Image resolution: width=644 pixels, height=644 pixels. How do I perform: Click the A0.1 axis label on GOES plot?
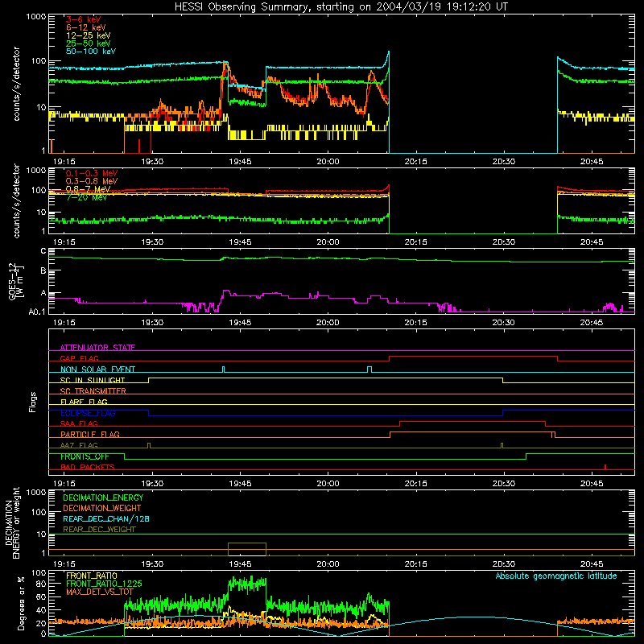click(x=37, y=312)
